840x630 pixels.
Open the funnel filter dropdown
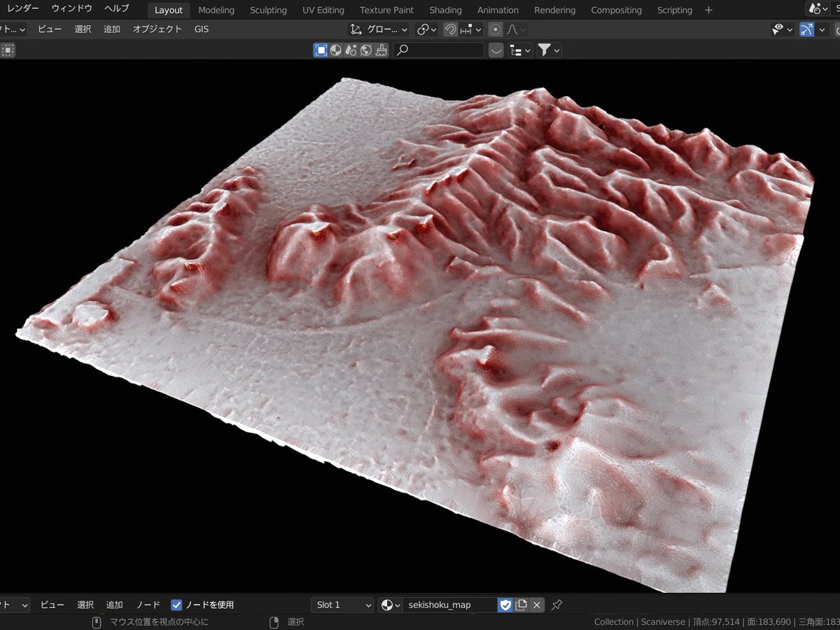pos(549,50)
